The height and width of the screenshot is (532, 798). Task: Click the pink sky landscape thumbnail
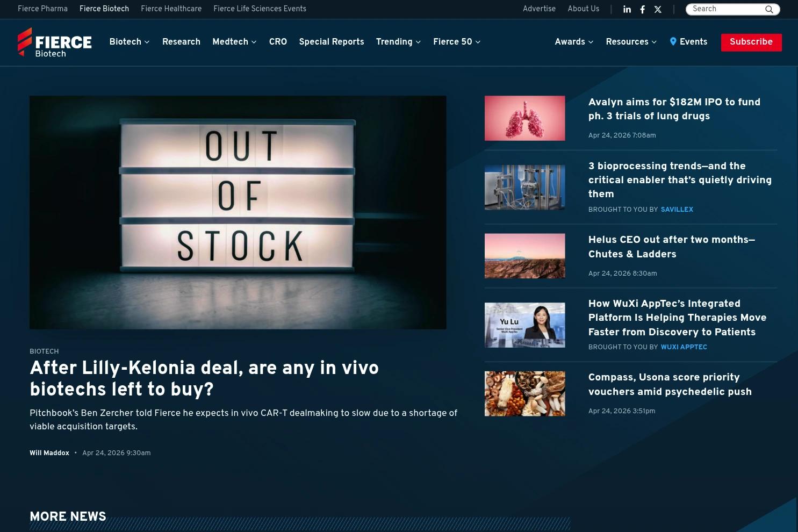point(524,256)
